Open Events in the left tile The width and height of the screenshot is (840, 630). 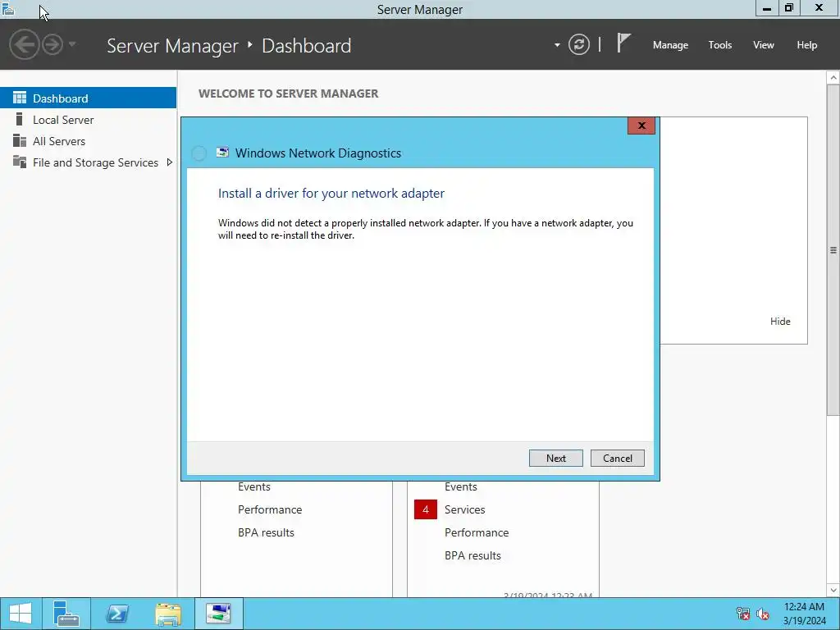coord(254,486)
